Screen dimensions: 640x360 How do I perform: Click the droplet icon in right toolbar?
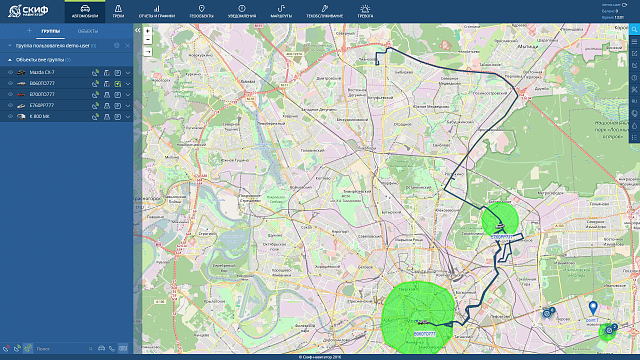634,126
